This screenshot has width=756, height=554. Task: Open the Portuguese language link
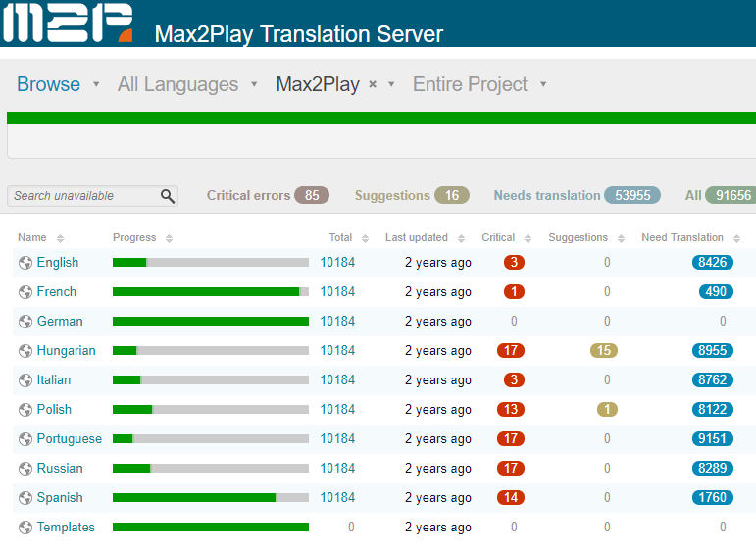(x=70, y=438)
